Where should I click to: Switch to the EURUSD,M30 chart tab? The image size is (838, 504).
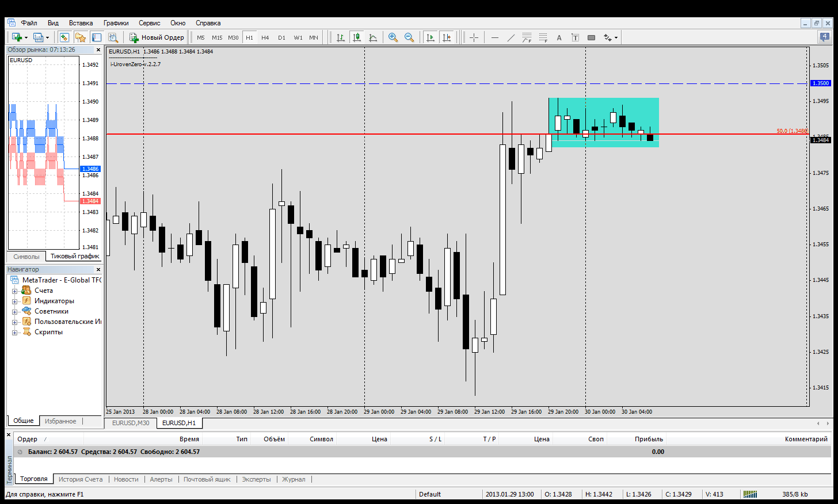click(131, 423)
